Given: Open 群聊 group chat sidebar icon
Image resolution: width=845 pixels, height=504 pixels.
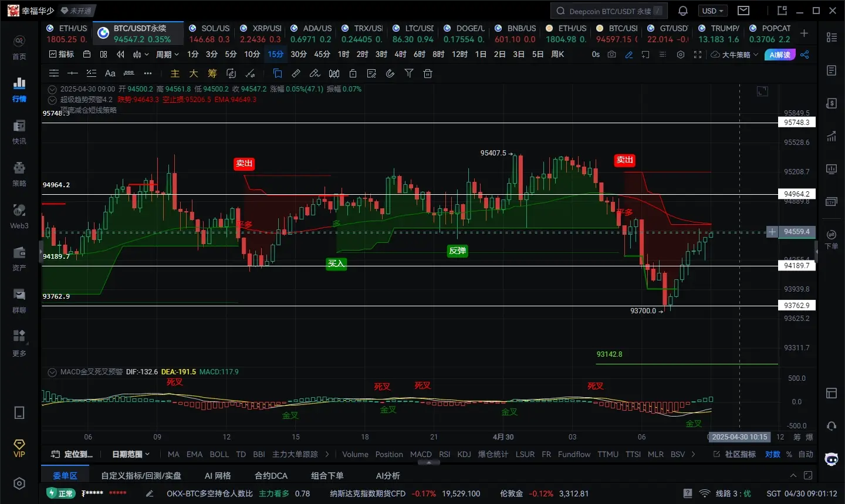Looking at the screenshot, I should 19,301.
